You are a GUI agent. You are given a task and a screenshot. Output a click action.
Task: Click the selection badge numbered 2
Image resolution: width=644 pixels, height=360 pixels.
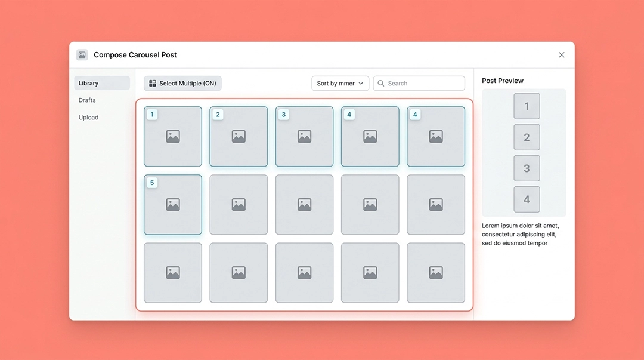(218, 115)
